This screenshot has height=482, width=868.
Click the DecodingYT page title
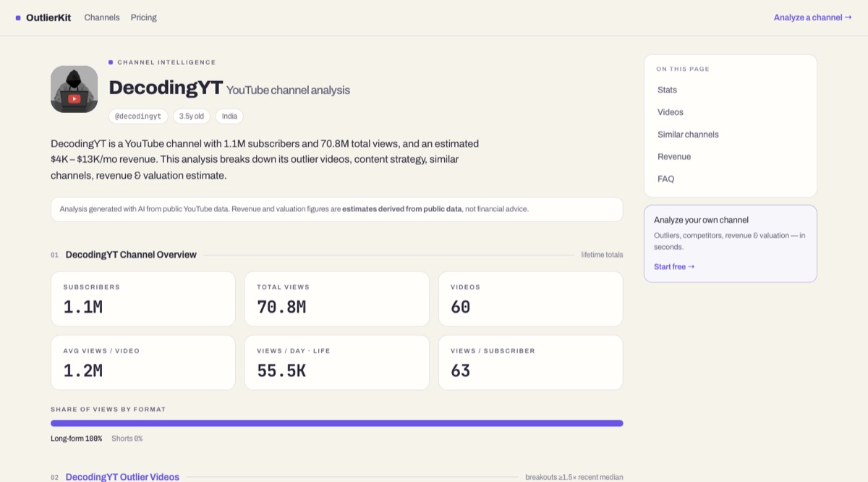click(166, 88)
